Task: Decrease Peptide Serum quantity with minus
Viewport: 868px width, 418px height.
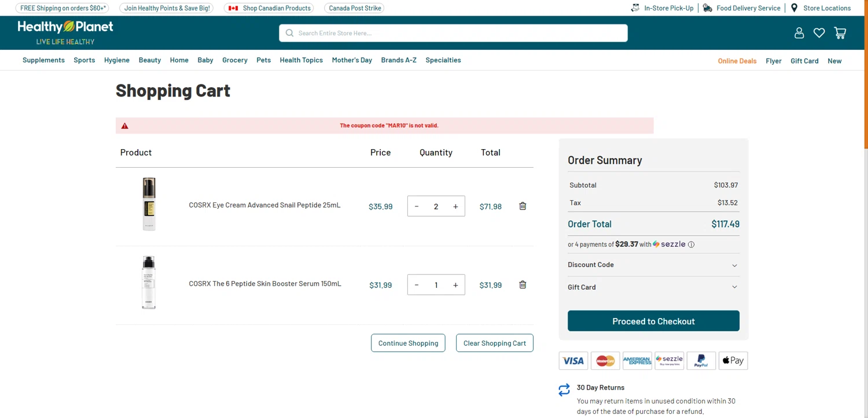Action: pos(417,285)
